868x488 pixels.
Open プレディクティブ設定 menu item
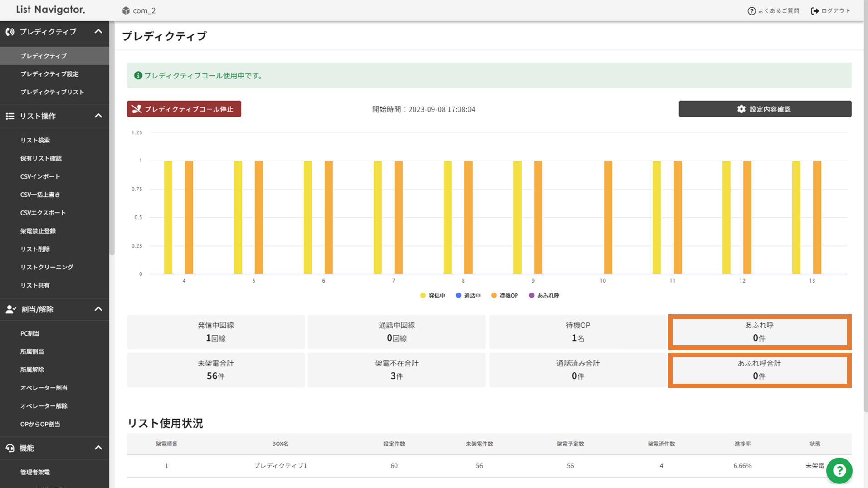[x=49, y=74]
